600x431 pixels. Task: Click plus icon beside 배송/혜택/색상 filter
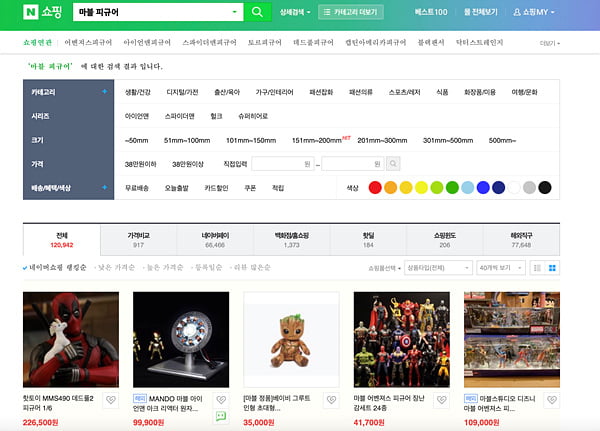pyautogui.click(x=104, y=188)
